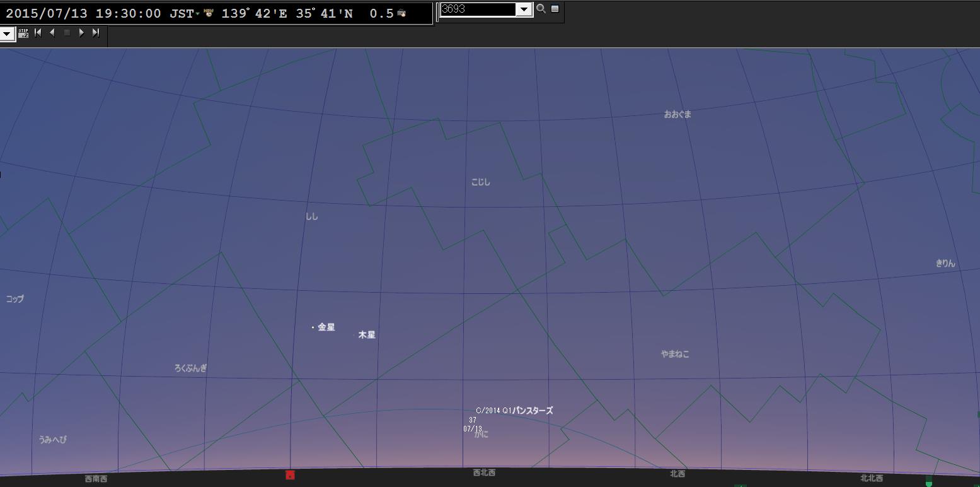Open the 3693 search combo box arrow
Screen dimensions: 980x487
[x=524, y=9]
